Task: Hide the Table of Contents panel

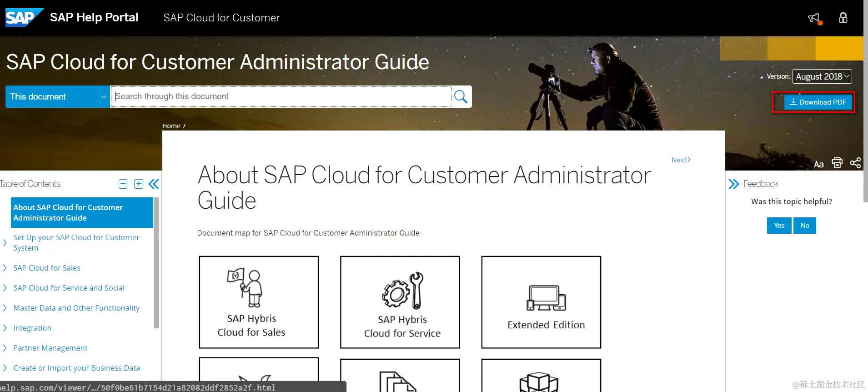Action: click(x=154, y=184)
